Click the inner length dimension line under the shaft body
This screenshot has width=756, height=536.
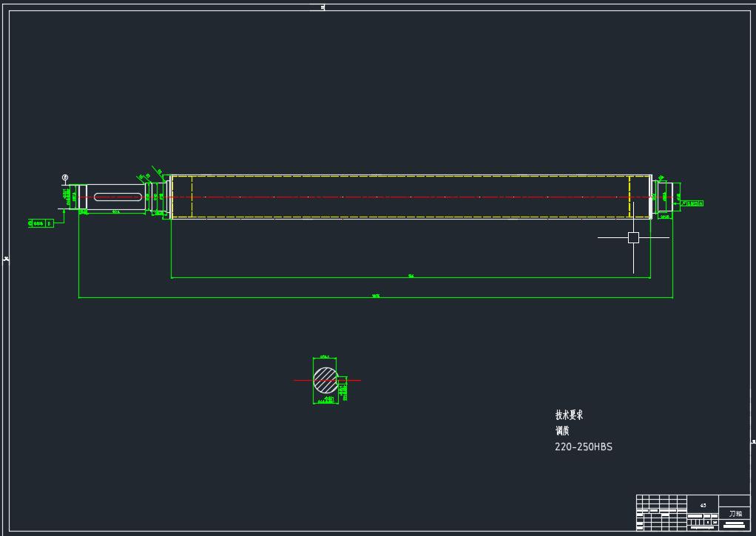(411, 278)
